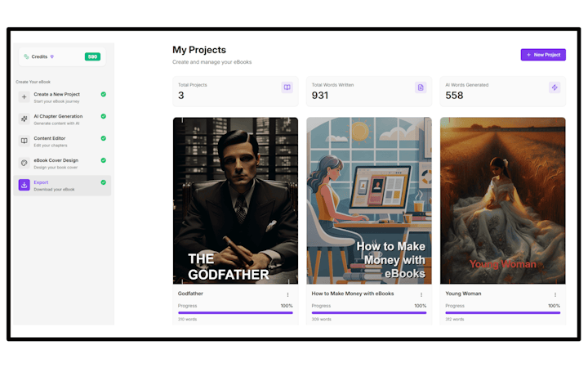
Task: Click the '312 words' label under Young Woman
Action: [455, 319]
